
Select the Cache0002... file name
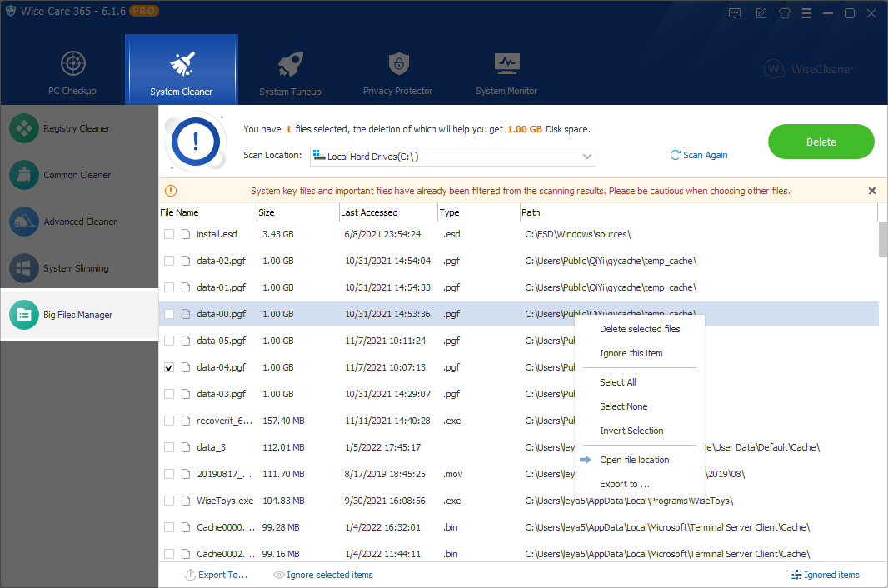[x=226, y=554]
